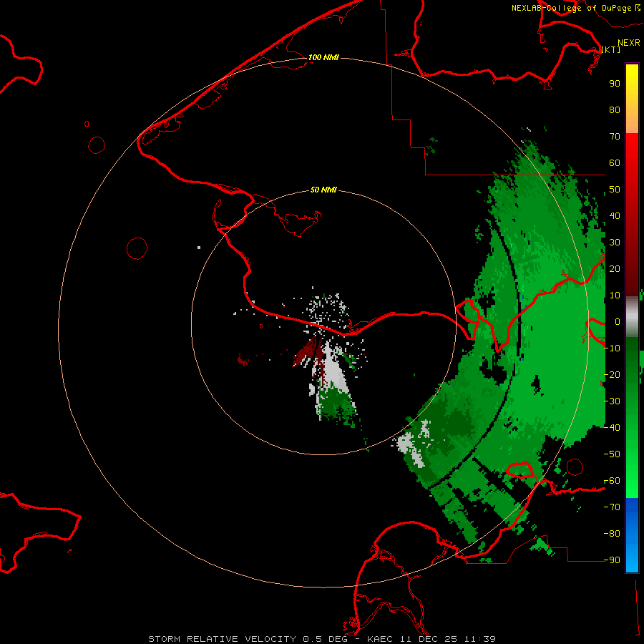The image size is (644, 644).
Task: Click the -50 value on the velocity scale
Action: point(612,454)
